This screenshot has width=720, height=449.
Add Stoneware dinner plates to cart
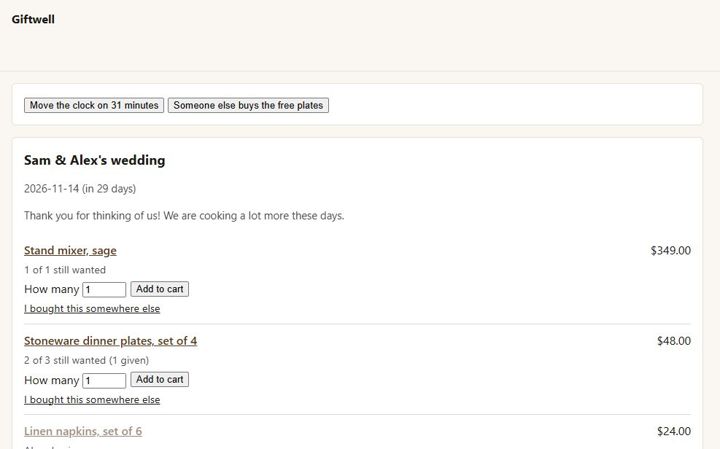(x=160, y=379)
